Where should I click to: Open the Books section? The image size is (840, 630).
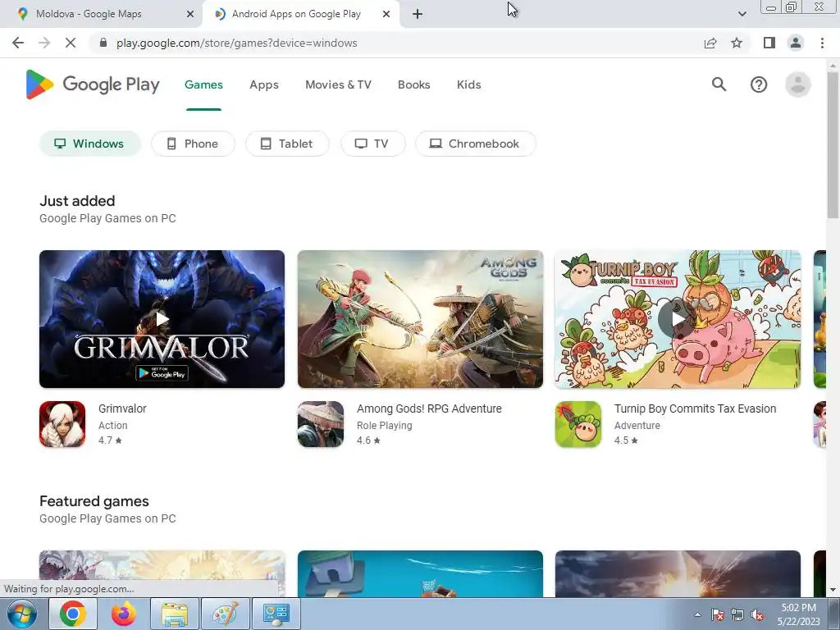[413, 84]
